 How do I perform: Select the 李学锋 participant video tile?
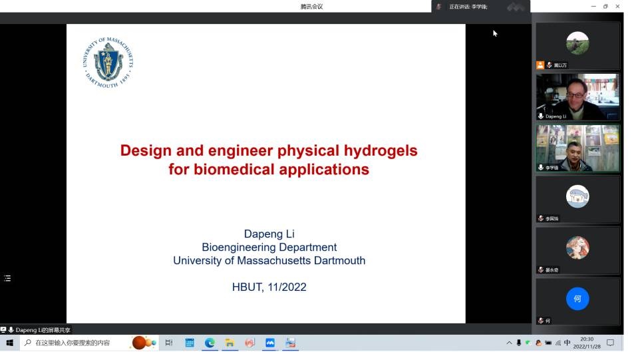click(x=577, y=148)
